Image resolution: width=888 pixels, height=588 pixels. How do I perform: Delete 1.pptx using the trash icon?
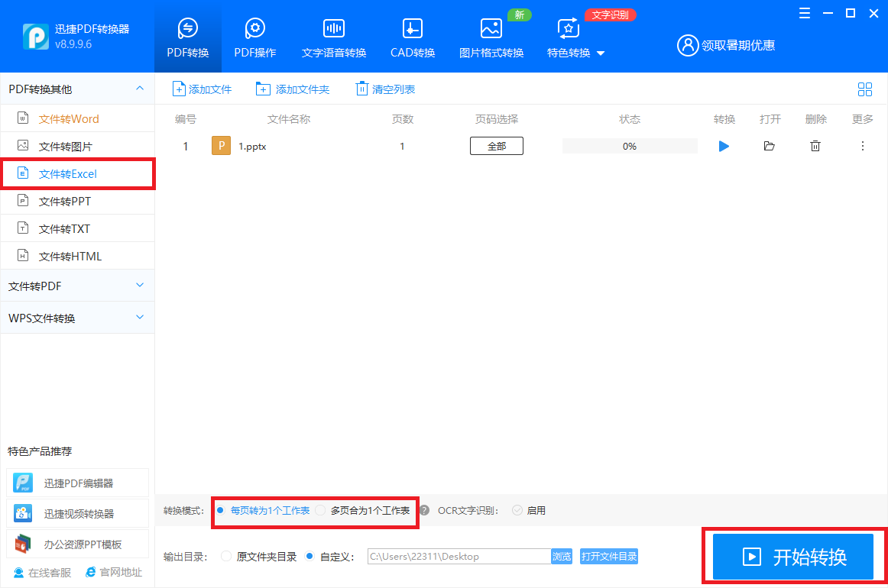(x=815, y=146)
